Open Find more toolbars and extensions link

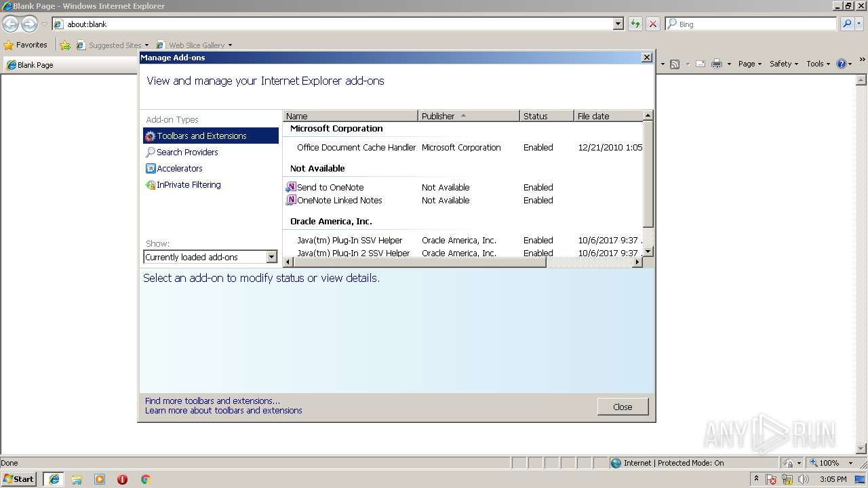pyautogui.click(x=212, y=401)
